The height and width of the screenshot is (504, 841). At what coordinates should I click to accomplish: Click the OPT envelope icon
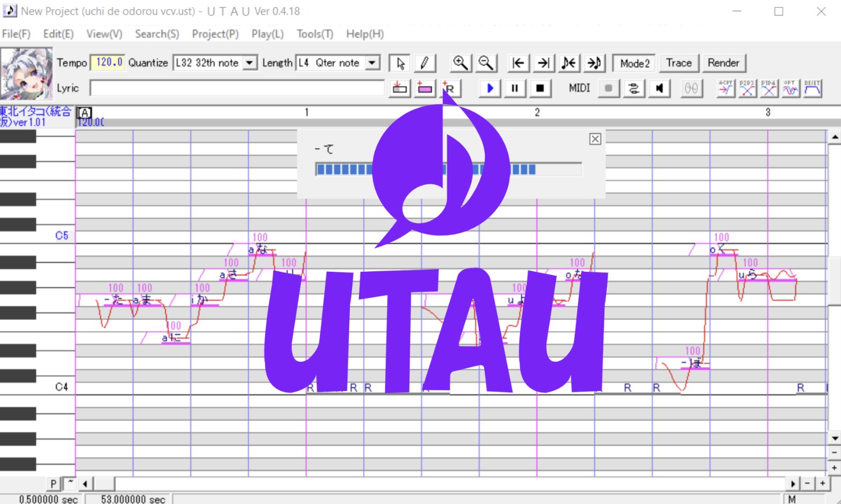(790, 88)
